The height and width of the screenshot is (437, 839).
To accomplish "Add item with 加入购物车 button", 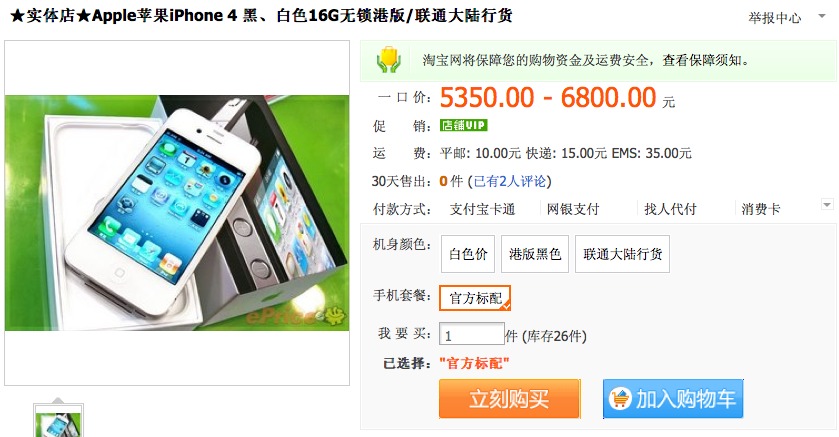I will [673, 398].
